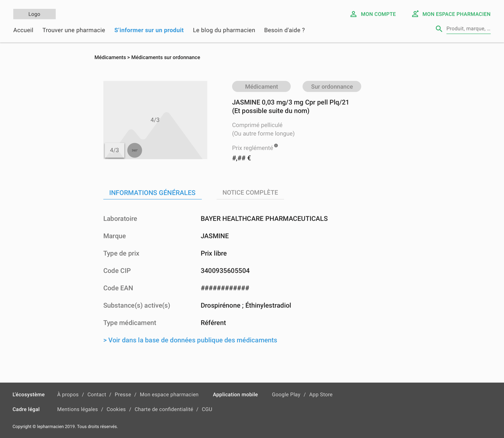Viewport: 504px width, 438px height.
Task: Open Charte de confidentialité
Action: (x=164, y=409)
